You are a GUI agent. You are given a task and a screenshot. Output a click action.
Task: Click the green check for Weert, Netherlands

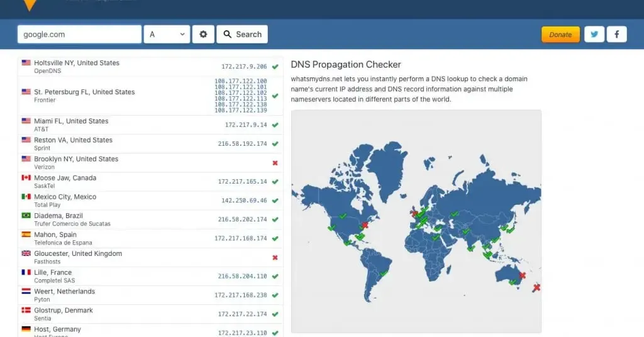(275, 295)
